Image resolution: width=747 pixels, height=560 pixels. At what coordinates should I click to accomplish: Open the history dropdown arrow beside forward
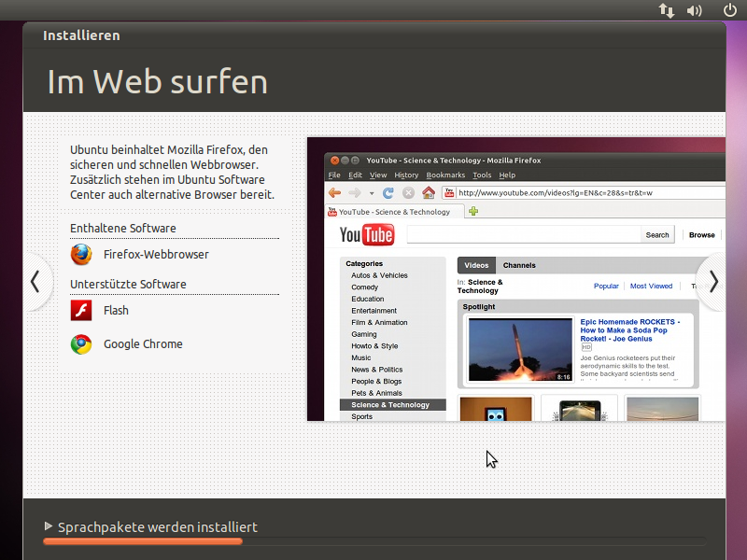point(372,193)
